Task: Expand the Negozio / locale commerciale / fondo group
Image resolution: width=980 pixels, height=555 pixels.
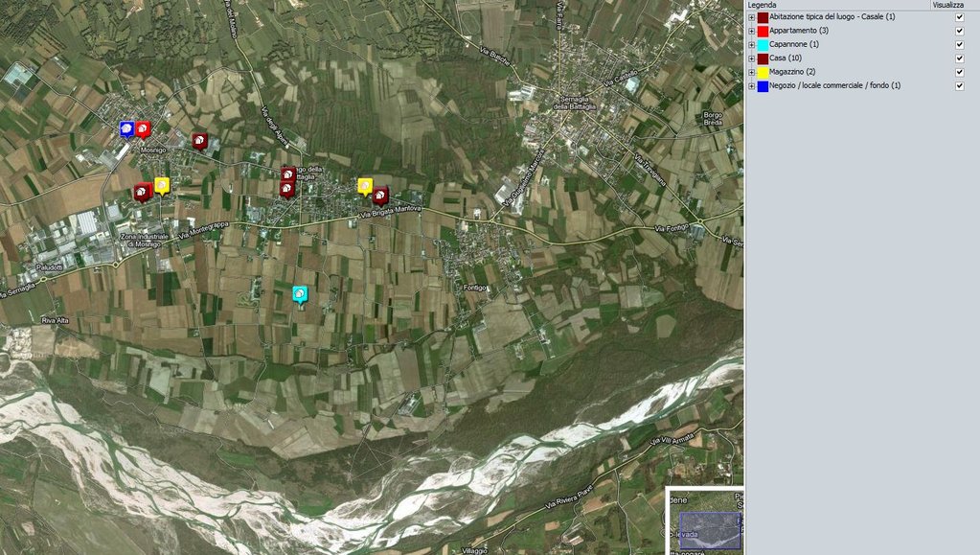Action: (x=751, y=86)
